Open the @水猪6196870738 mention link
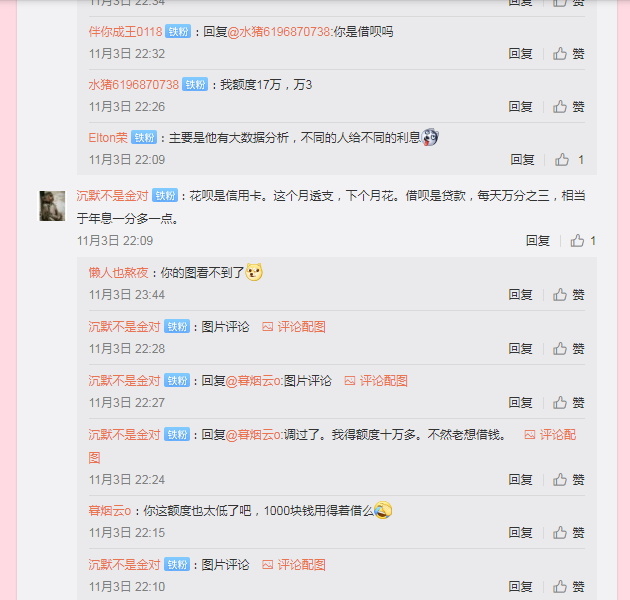The width and height of the screenshot is (630, 600). (279, 32)
